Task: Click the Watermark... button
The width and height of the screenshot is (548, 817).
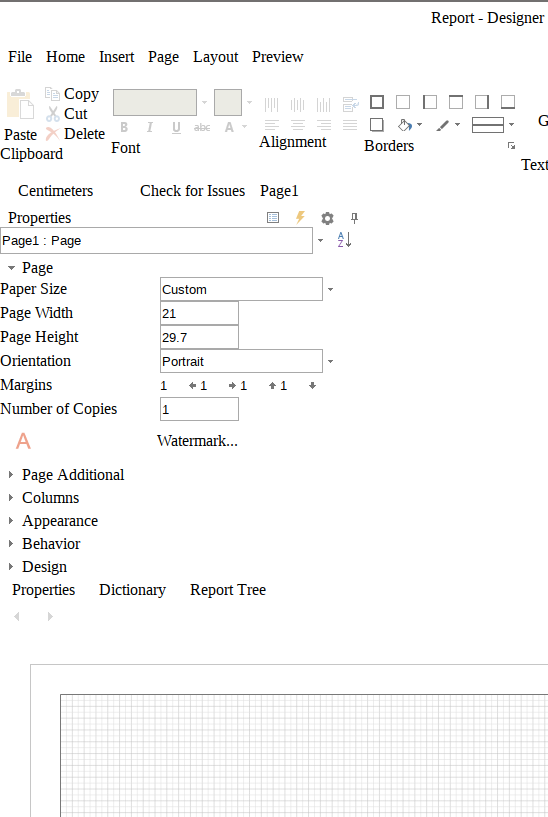Action: 197,441
